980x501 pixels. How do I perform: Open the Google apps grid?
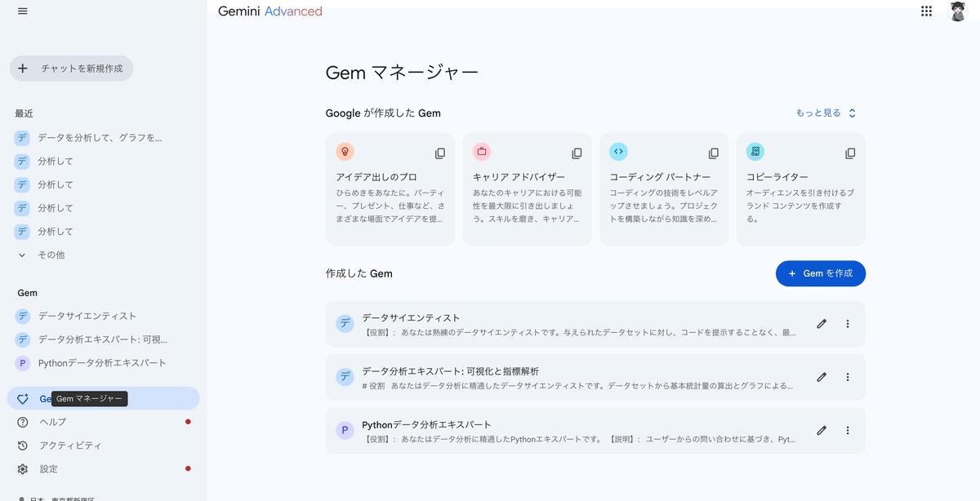[x=926, y=11]
